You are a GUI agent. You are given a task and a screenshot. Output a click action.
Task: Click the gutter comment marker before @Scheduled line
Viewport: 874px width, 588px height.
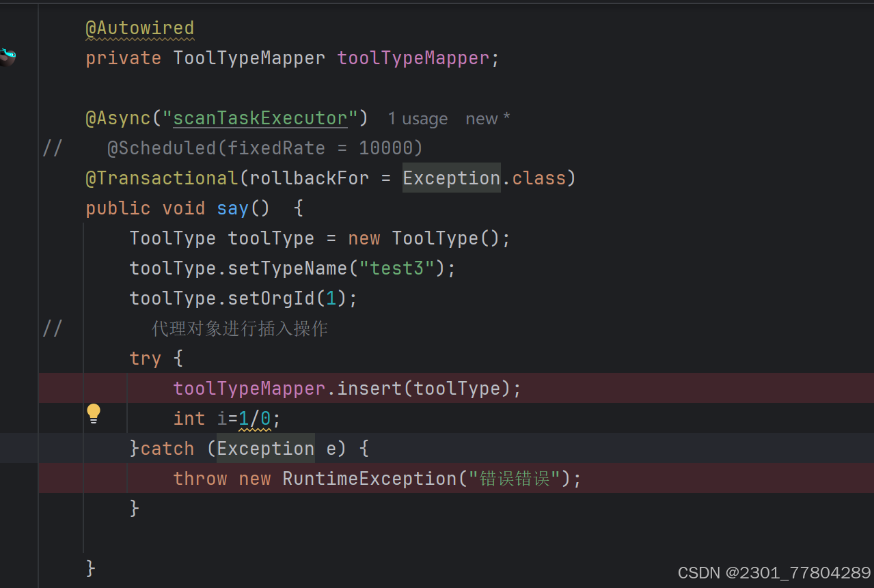point(53,148)
